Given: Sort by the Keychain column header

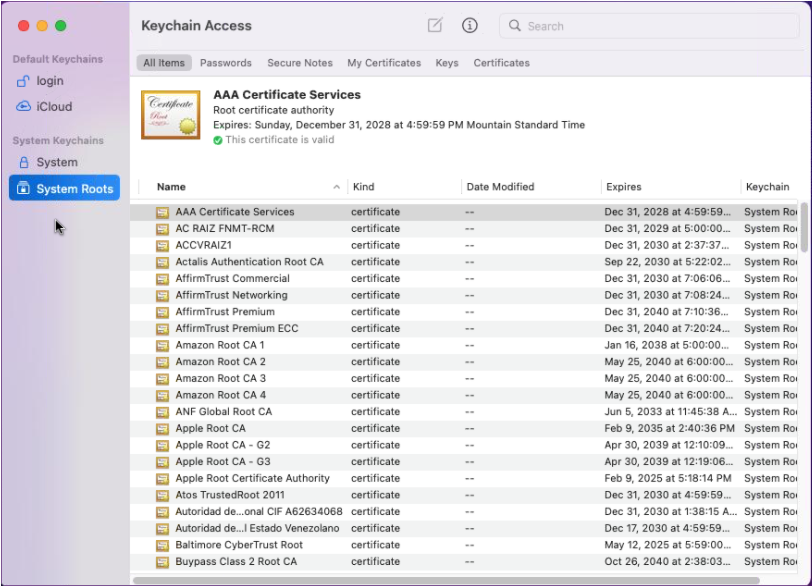Looking at the screenshot, I should (767, 186).
